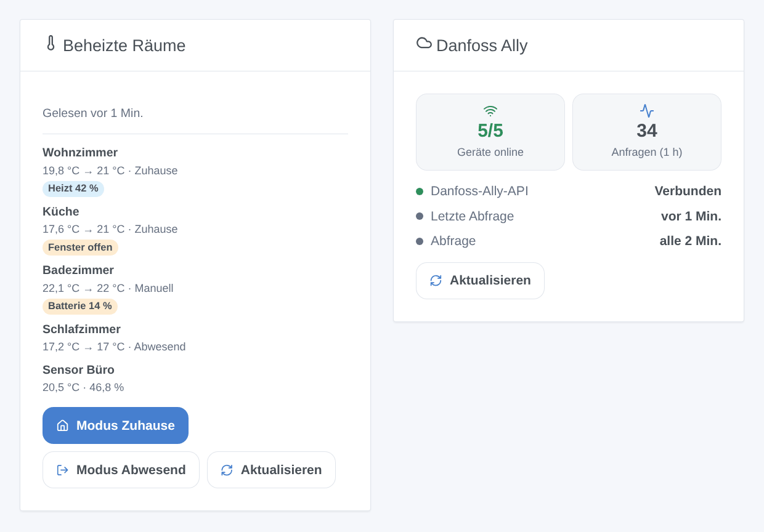Select the Wohnzimmer room name
Image resolution: width=764 pixels, height=532 pixels.
[x=80, y=153]
